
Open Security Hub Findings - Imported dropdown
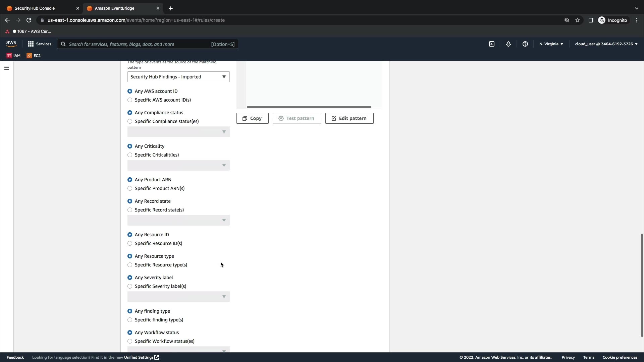[x=178, y=77]
